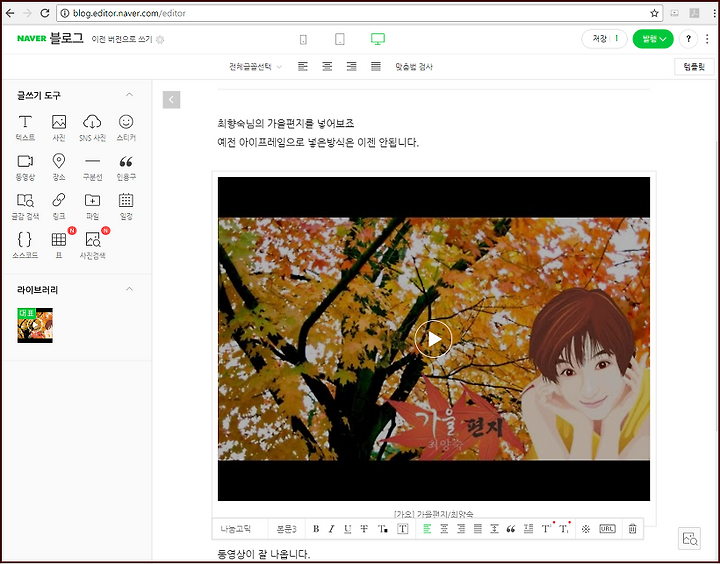Open the text background color picker
This screenshot has width=720, height=564.
[x=402, y=529]
